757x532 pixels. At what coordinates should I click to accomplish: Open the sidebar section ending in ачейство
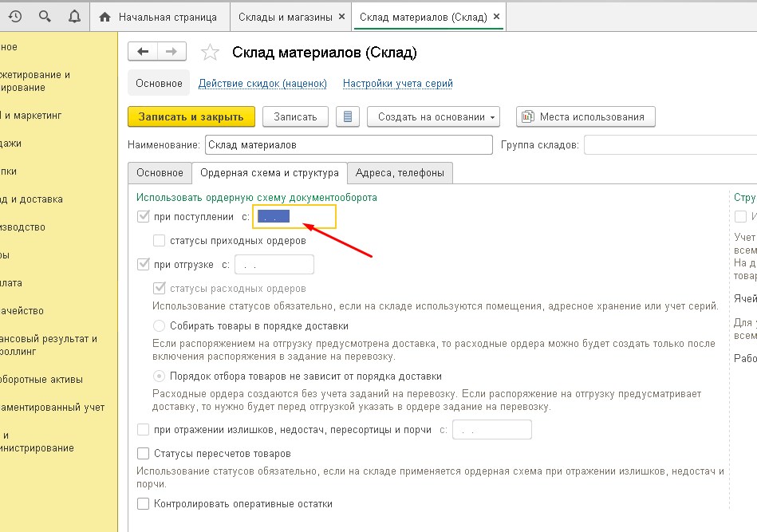(x=22, y=311)
